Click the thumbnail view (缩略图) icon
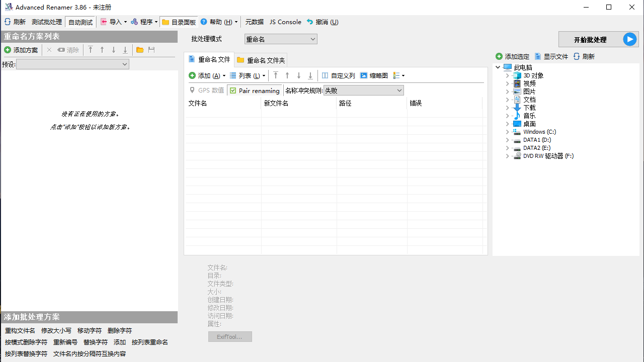 (364, 75)
